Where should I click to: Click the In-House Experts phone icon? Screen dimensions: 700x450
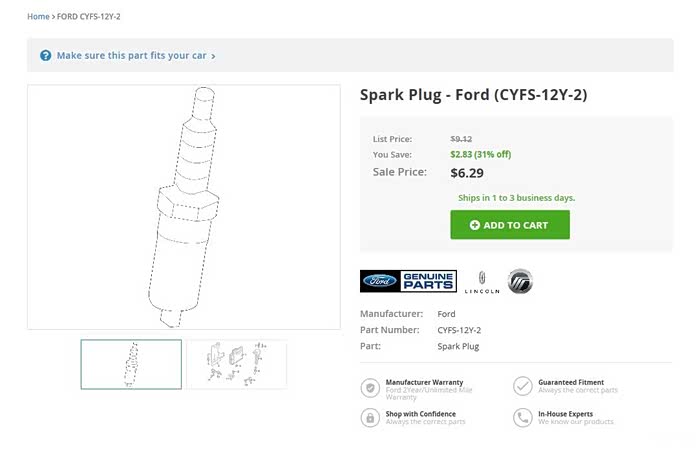pyautogui.click(x=522, y=417)
